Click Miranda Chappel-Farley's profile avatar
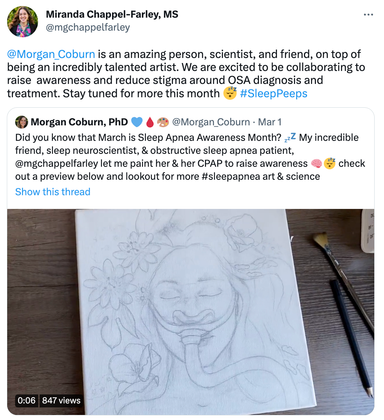This screenshot has height=420, width=384. click(x=22, y=22)
